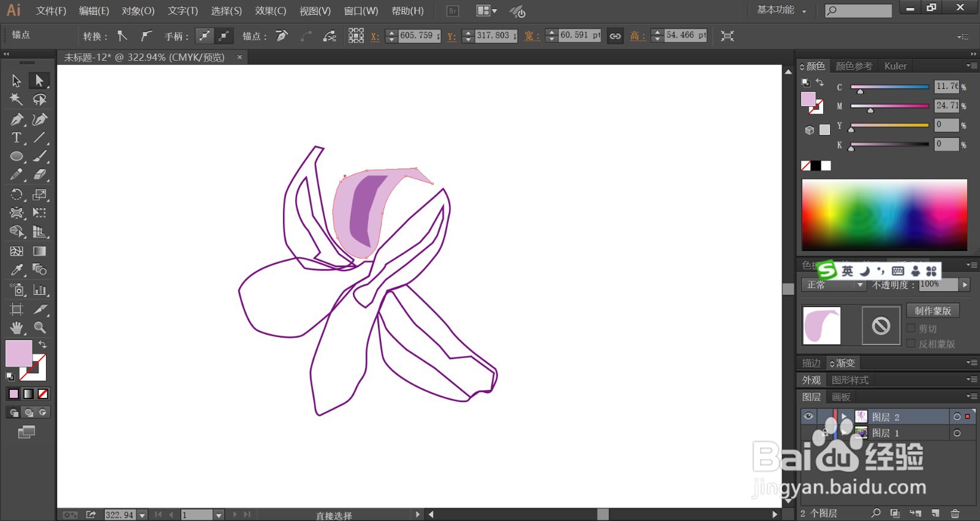
Task: Toggle lock on 图层 1
Action: click(824, 433)
